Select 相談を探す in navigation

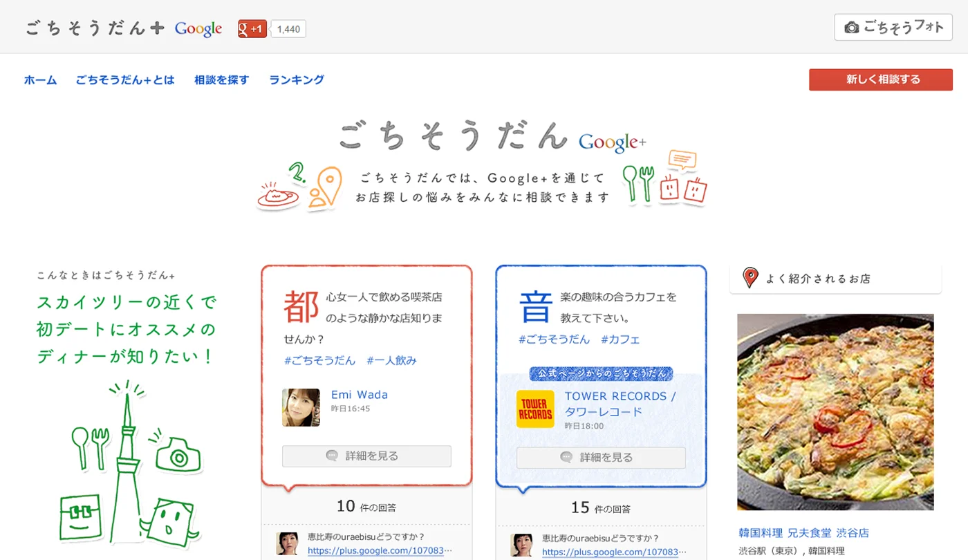221,80
